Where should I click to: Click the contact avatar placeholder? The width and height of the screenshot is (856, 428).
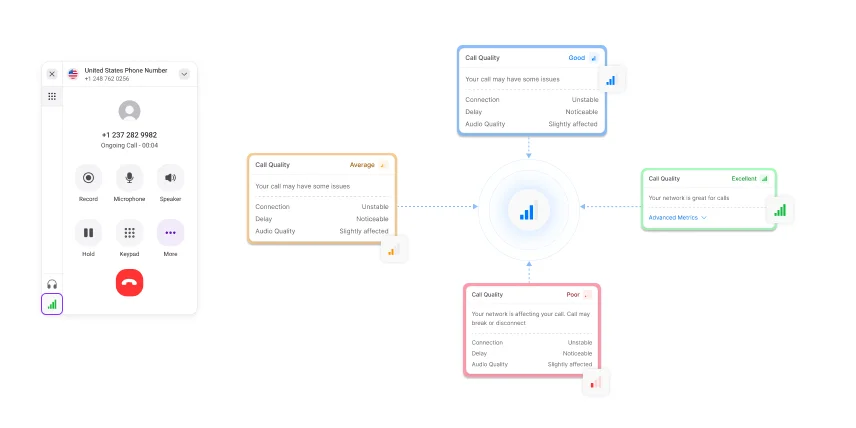[129, 111]
